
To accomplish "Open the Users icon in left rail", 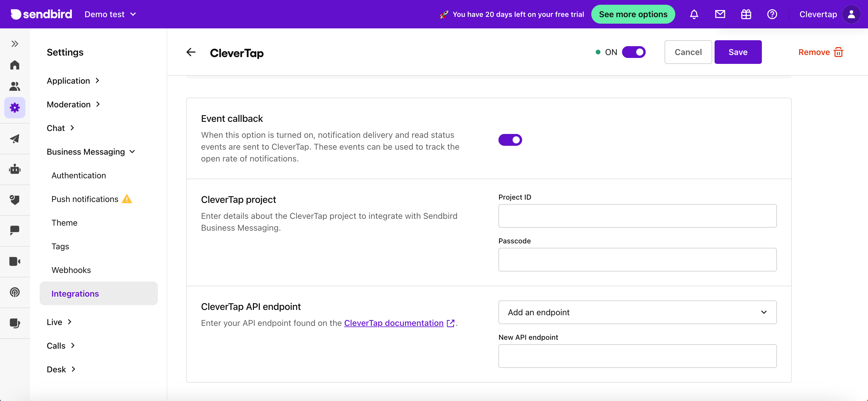I will click(14, 86).
